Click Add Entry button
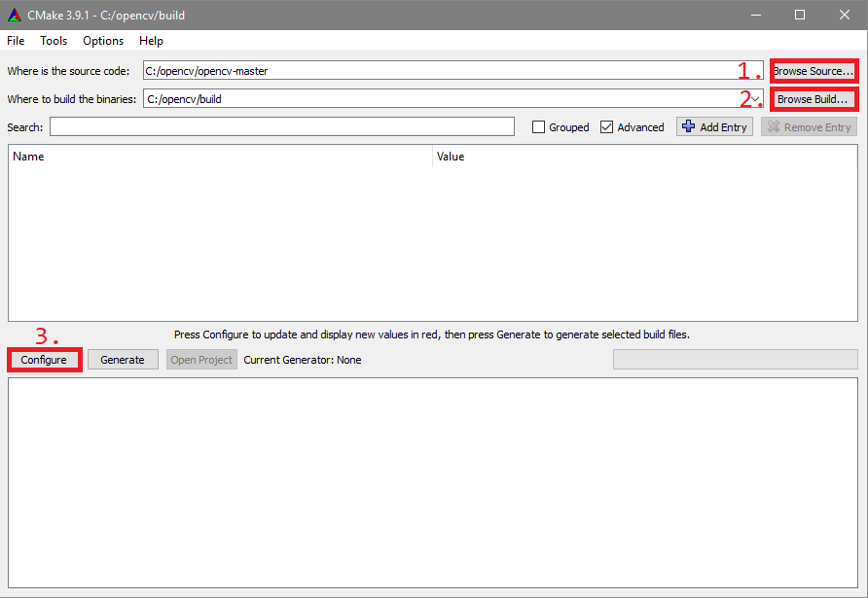868x598 pixels. point(714,126)
